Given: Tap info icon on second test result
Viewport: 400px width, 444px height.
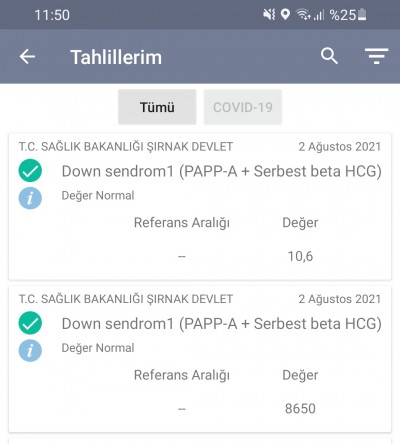Looking at the screenshot, I should click(30, 350).
